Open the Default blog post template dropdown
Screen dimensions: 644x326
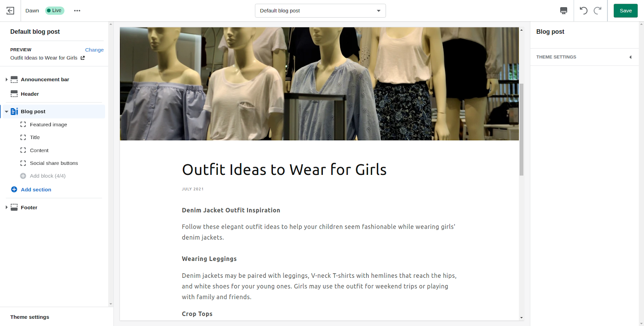pos(320,11)
